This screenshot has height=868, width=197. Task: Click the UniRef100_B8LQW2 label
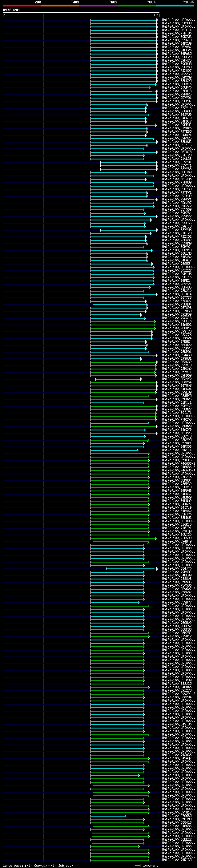(x=177, y=142)
